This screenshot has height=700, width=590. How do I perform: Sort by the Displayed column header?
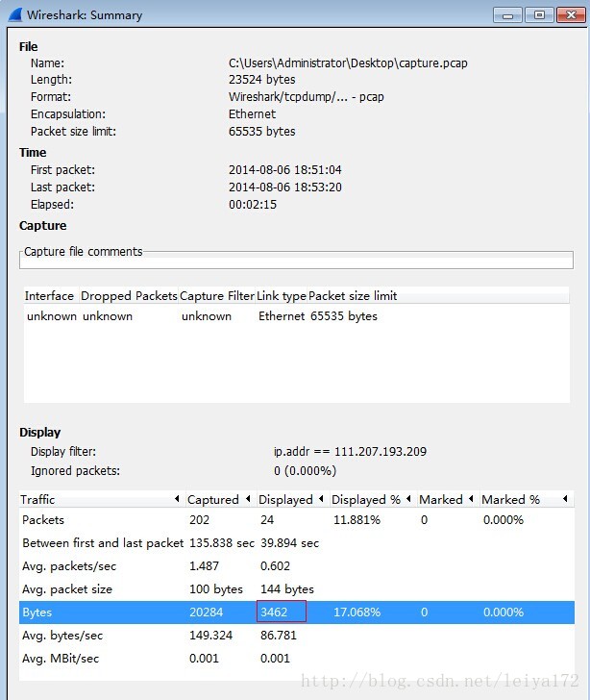point(292,500)
